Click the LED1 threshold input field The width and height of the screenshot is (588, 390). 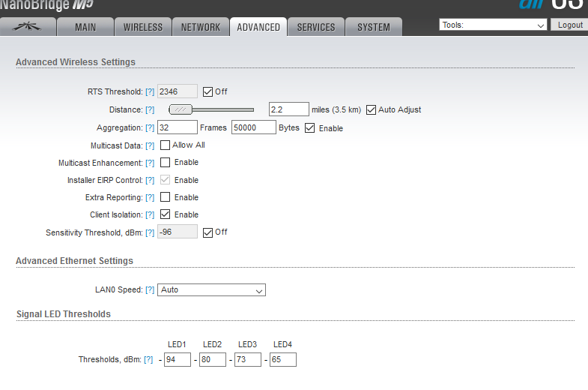pos(177,360)
